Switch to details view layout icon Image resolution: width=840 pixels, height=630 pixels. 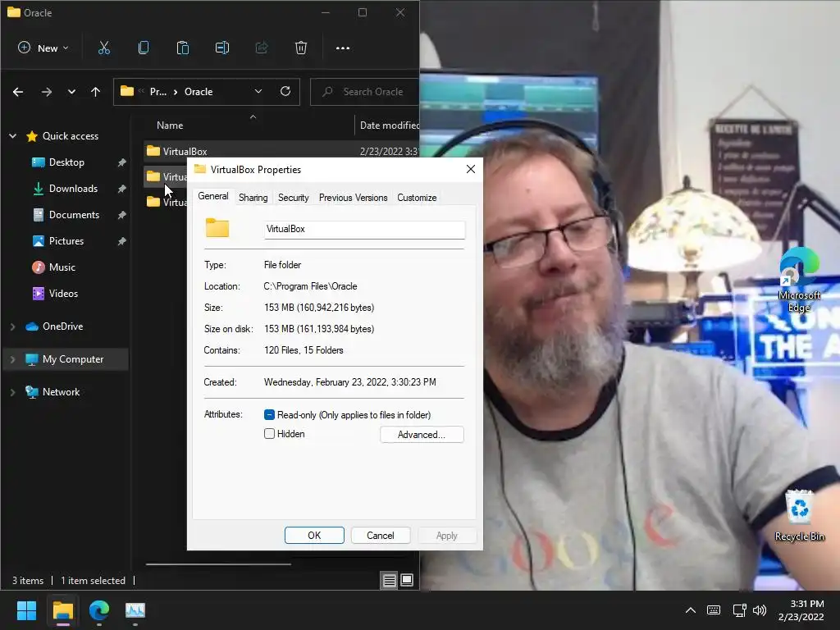pos(390,580)
